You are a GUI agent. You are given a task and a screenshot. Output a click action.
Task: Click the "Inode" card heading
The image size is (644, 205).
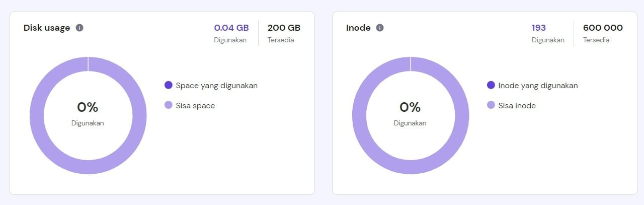pos(358,28)
